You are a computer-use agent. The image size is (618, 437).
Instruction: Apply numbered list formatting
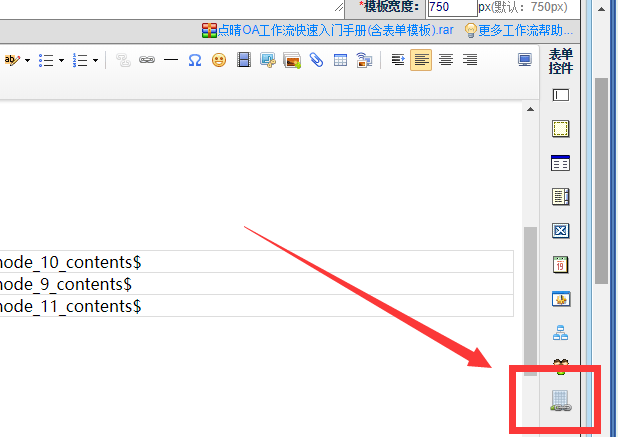80,60
